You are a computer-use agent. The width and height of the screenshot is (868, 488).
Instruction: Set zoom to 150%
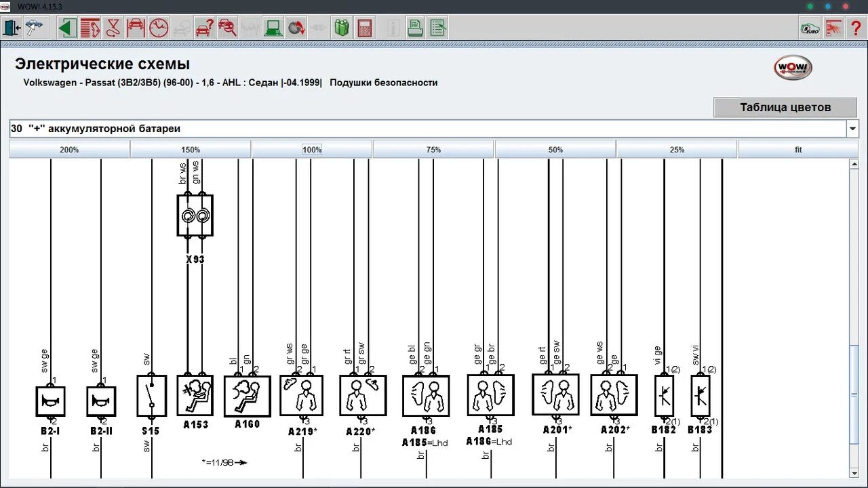click(x=191, y=150)
